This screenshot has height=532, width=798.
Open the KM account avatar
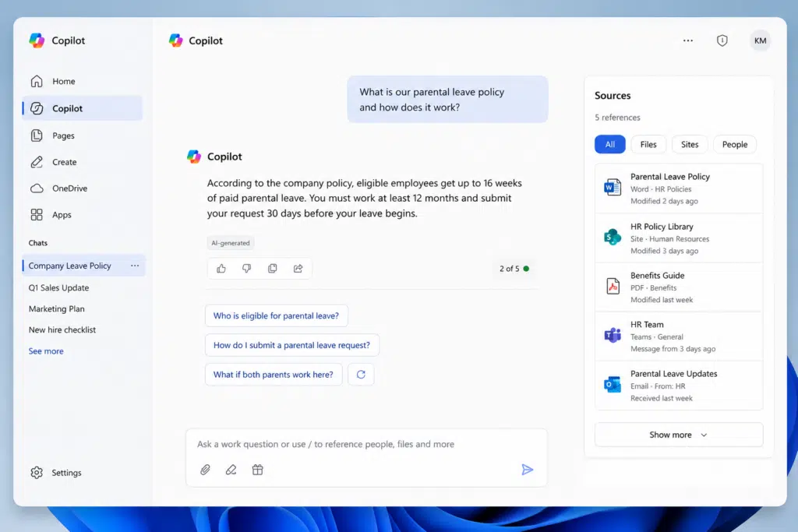click(760, 41)
